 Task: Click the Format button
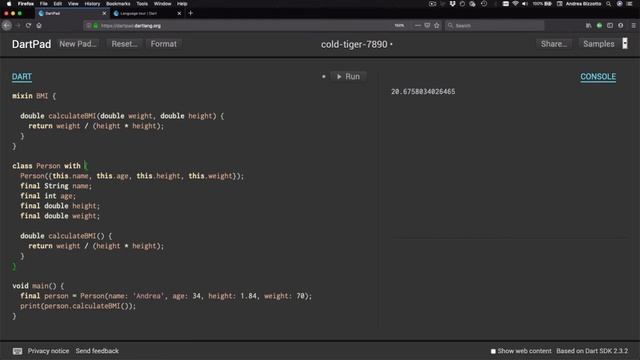(164, 44)
